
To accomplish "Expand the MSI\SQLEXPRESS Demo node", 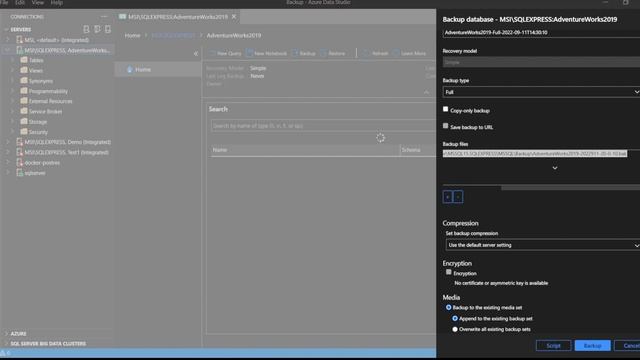I will (x=8, y=142).
